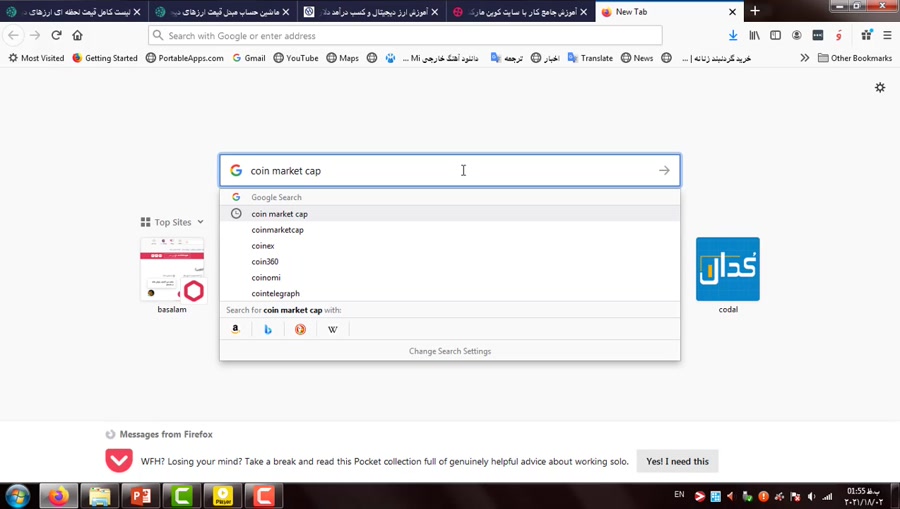Open new tab settings gear
This screenshot has width=900, height=509.
pyautogui.click(x=880, y=88)
